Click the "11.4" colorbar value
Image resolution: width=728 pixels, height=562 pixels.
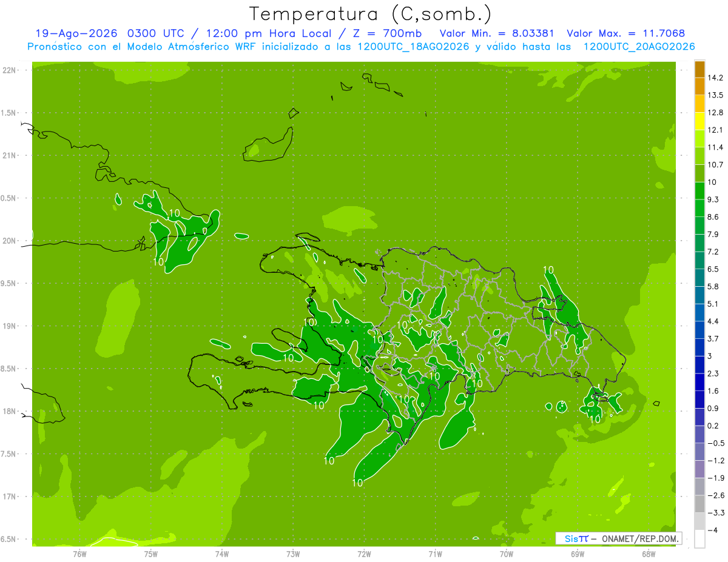[715, 147]
